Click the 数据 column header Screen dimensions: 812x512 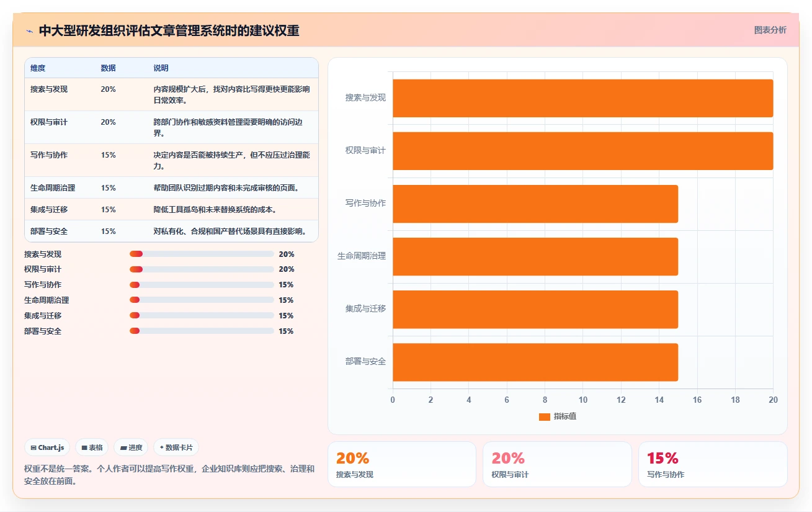pyautogui.click(x=108, y=68)
